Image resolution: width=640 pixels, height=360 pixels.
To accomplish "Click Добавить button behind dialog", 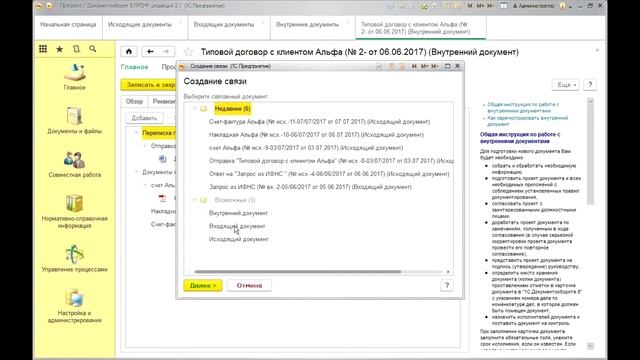I will (144, 118).
